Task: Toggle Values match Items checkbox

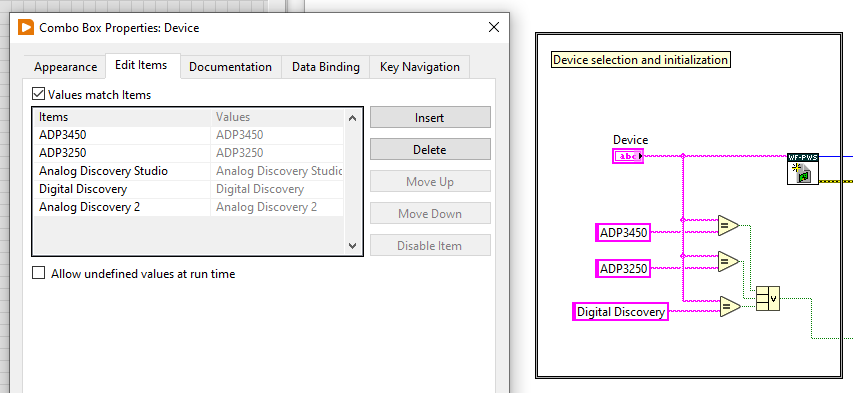Action: [x=38, y=94]
